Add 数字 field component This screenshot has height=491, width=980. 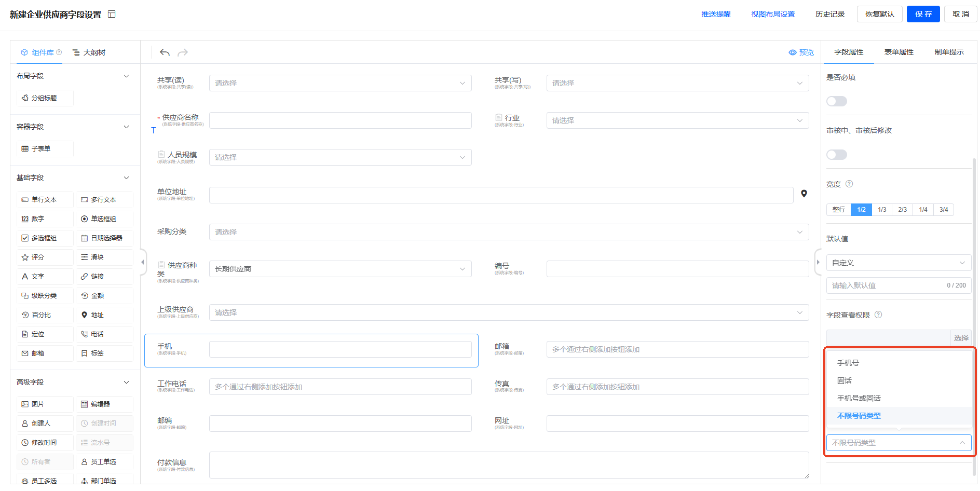click(x=45, y=219)
